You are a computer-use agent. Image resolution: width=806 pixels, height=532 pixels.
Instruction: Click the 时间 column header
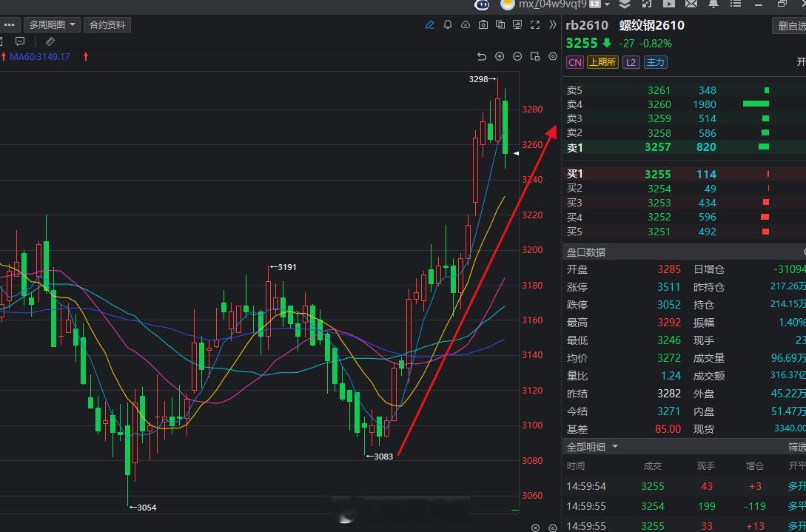[x=576, y=465]
